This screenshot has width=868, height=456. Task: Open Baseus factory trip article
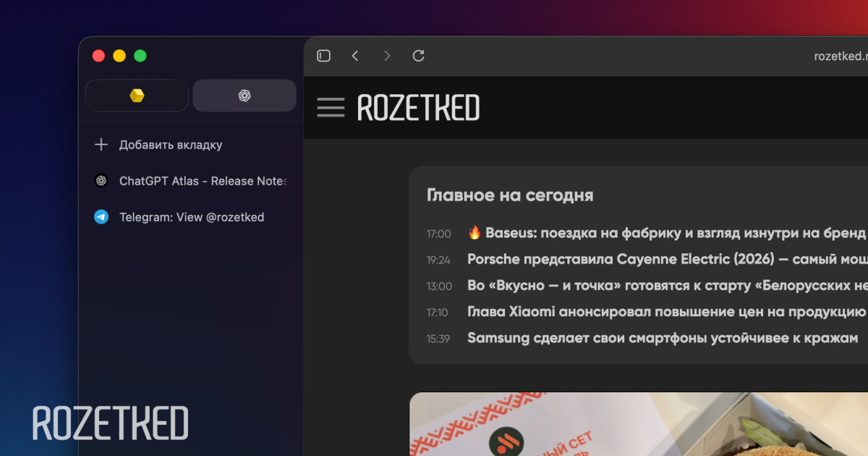pyautogui.click(x=665, y=233)
